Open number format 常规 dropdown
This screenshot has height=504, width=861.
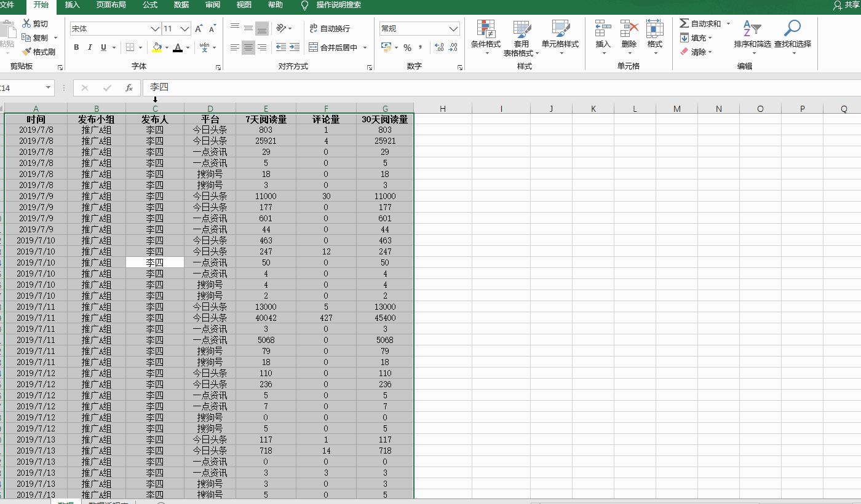point(454,29)
